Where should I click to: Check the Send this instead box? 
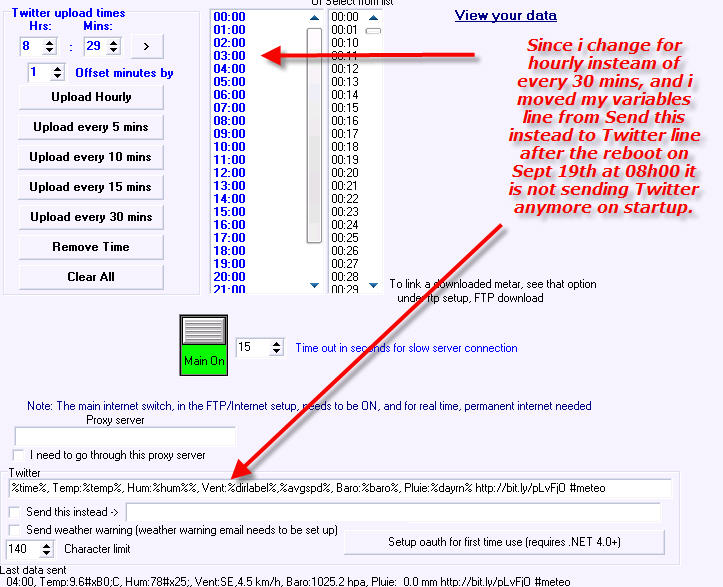tap(14, 512)
